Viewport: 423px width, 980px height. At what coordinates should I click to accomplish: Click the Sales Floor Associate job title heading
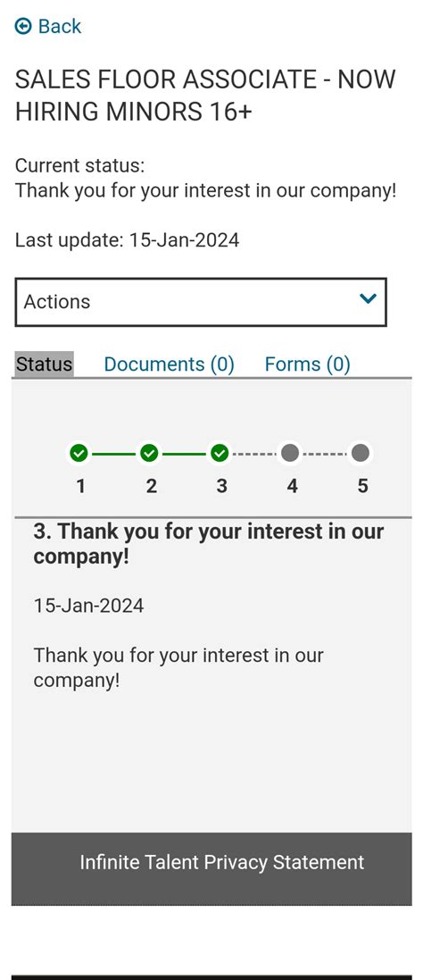(x=205, y=96)
